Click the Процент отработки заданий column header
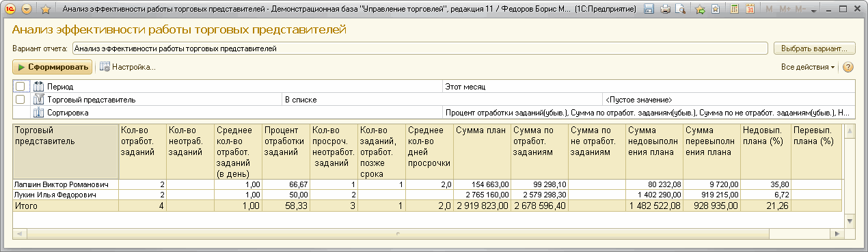 pyautogui.click(x=286, y=151)
